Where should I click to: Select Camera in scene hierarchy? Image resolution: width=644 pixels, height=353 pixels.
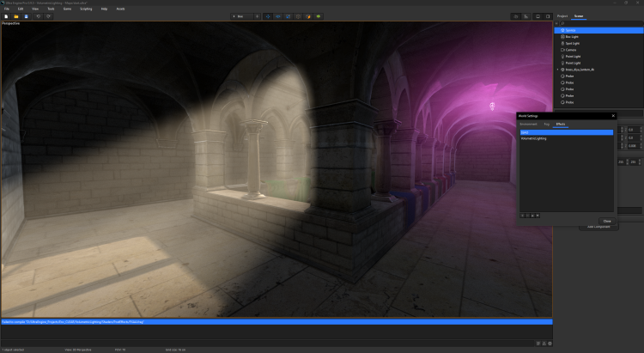571,50
